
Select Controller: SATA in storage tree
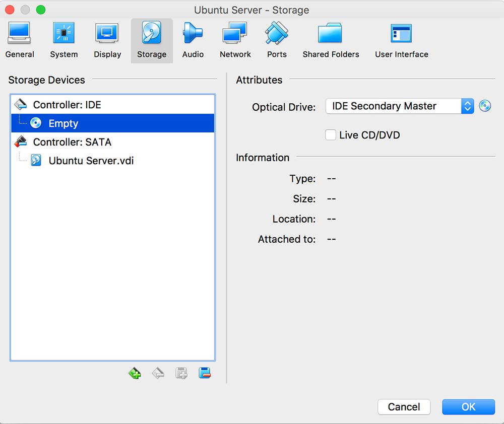coord(72,142)
